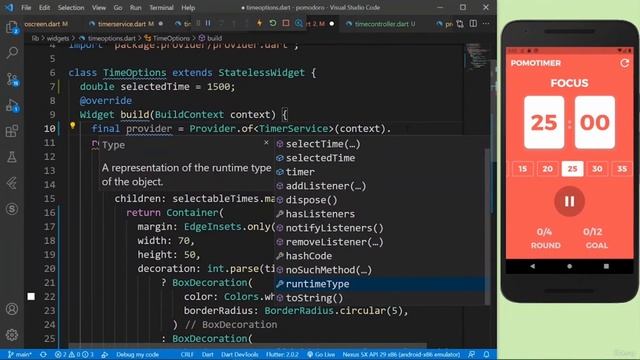Image resolution: width=640 pixels, height=360 pixels.
Task: Open Extensions view
Action: point(12,131)
